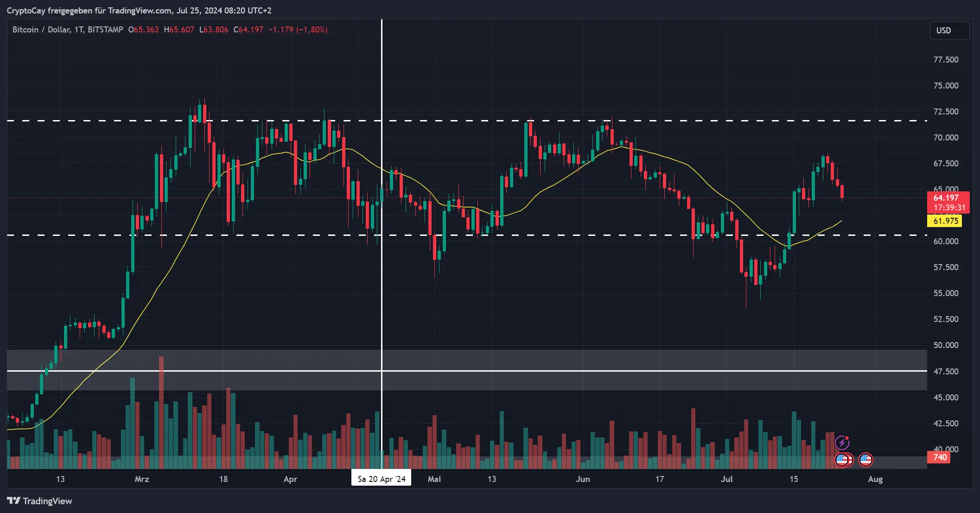Click the 52.500 price axis label
The width and height of the screenshot is (980, 513).
(x=946, y=319)
